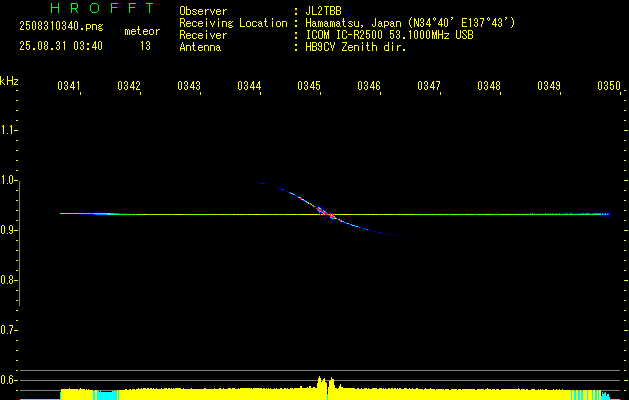The height and width of the screenshot is (400, 629).
Task: Click the meteor label
Action: pos(142,31)
